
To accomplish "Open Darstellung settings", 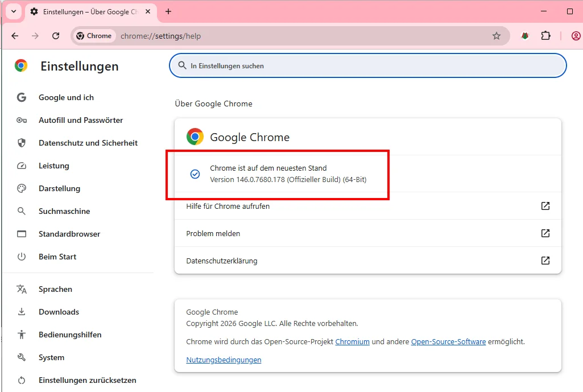I will (x=60, y=188).
